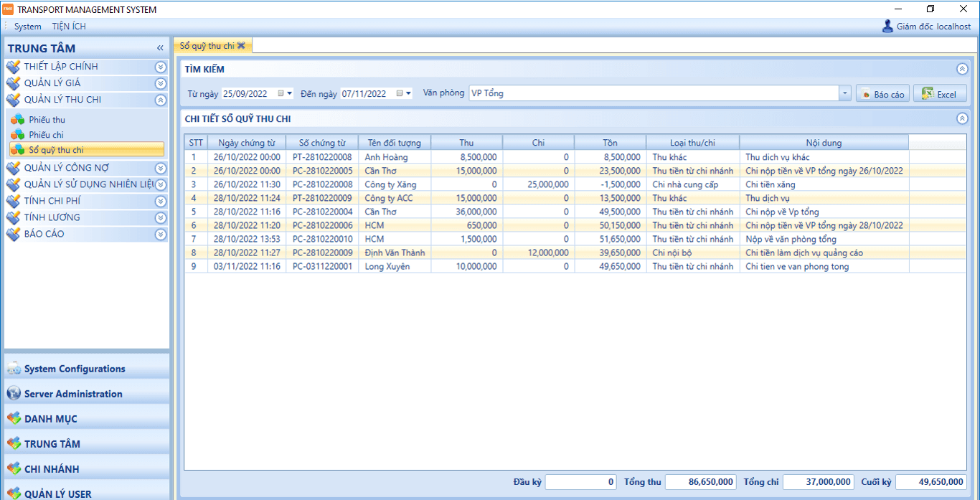
Task: Open Phiếu thu icon in sidebar
Action: pos(17,120)
